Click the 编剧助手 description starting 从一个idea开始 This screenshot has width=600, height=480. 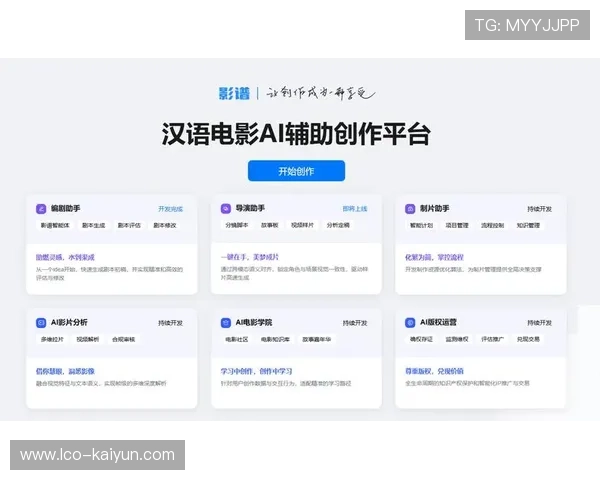tap(109, 274)
